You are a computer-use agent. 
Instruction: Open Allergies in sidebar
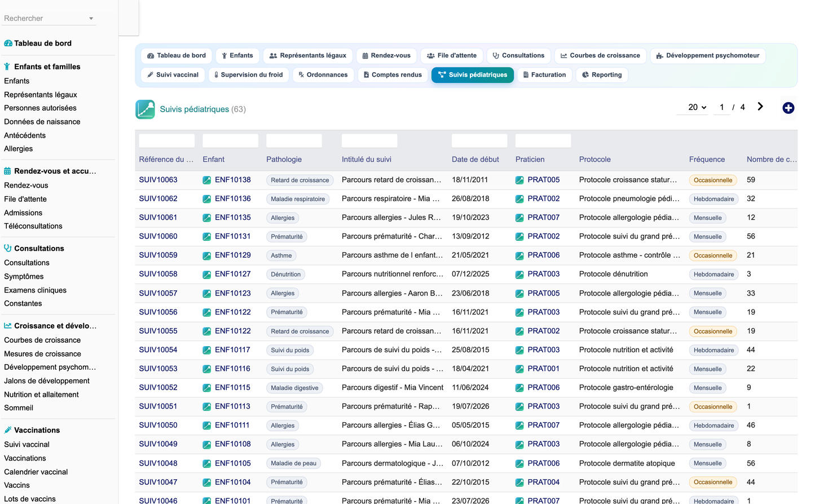click(19, 149)
